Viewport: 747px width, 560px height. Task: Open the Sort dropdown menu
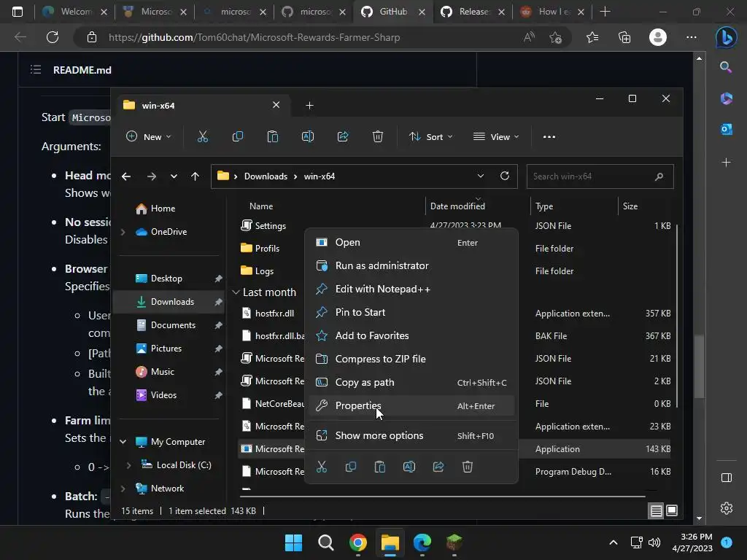click(430, 136)
